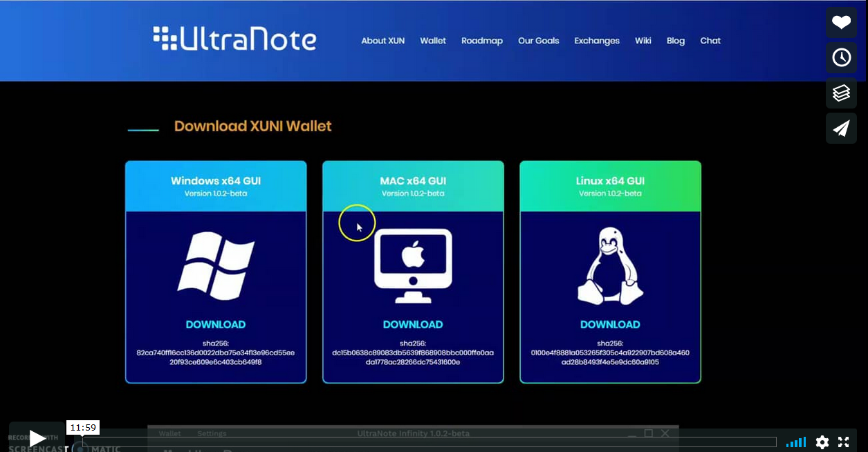Click the UltraNote logo in site header
868x452 pixels.
[x=234, y=39]
